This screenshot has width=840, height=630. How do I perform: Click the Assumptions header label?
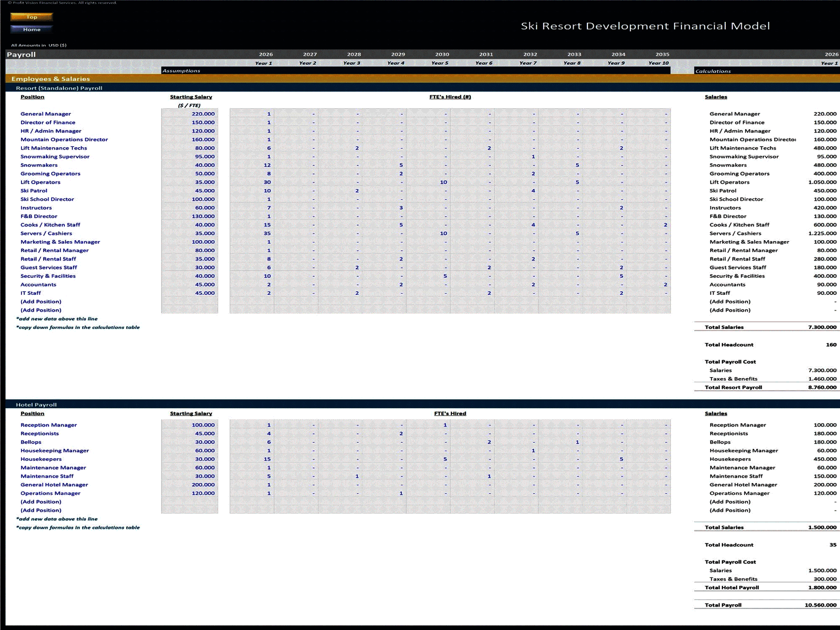coord(181,70)
